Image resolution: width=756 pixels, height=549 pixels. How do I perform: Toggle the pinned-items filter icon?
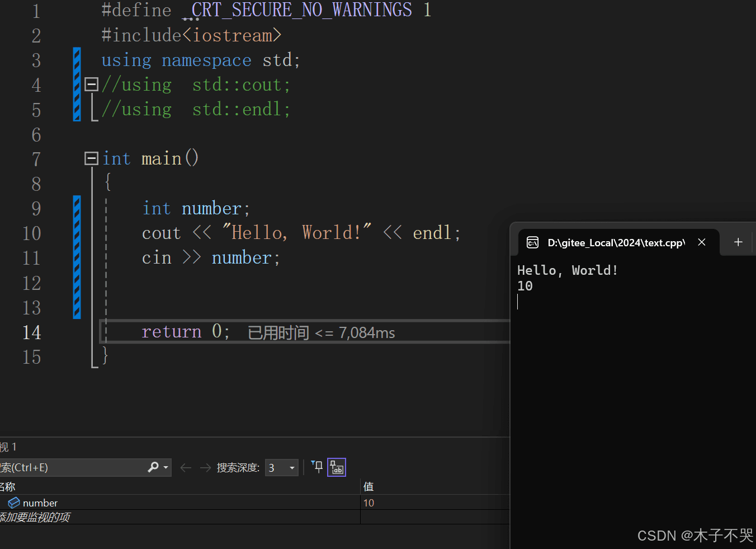[317, 467]
